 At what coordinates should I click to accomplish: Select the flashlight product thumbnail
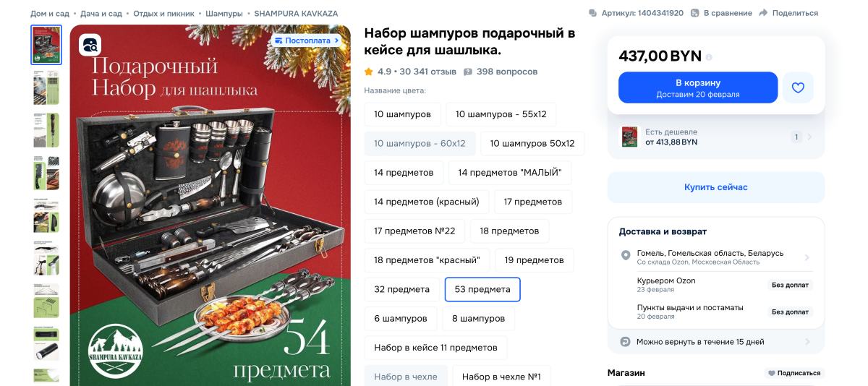(46, 343)
